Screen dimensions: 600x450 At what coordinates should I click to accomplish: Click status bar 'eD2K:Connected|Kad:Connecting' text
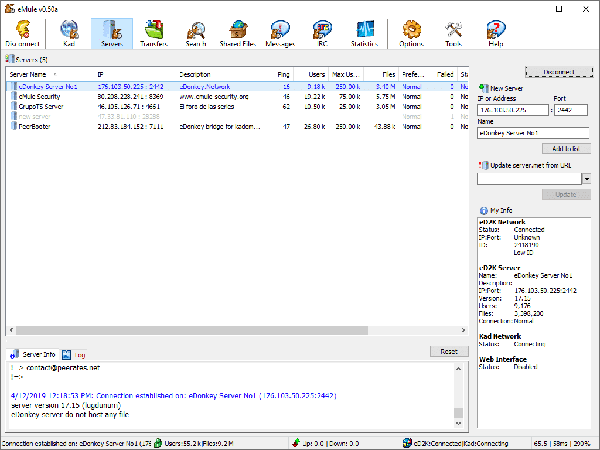tap(461, 443)
